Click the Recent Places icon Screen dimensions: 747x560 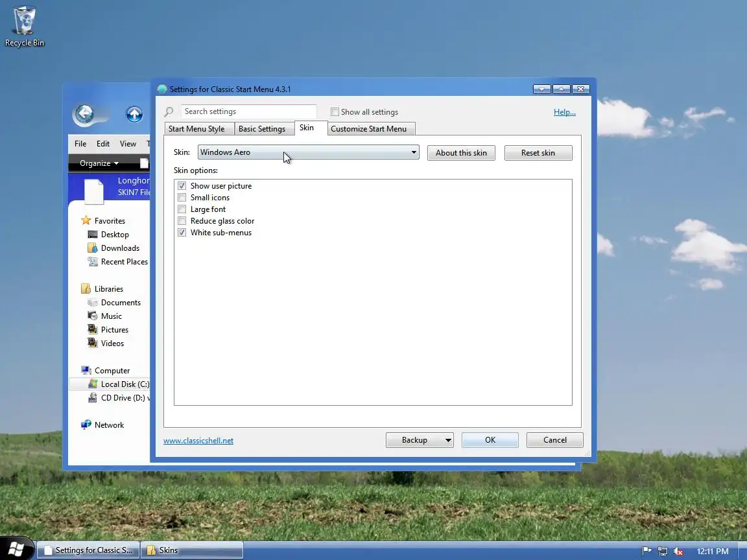(x=93, y=261)
